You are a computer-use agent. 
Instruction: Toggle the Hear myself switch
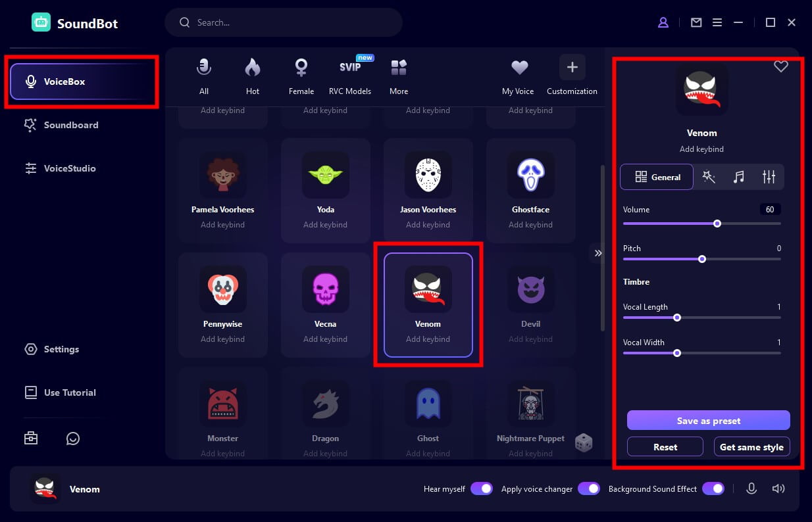click(482, 488)
